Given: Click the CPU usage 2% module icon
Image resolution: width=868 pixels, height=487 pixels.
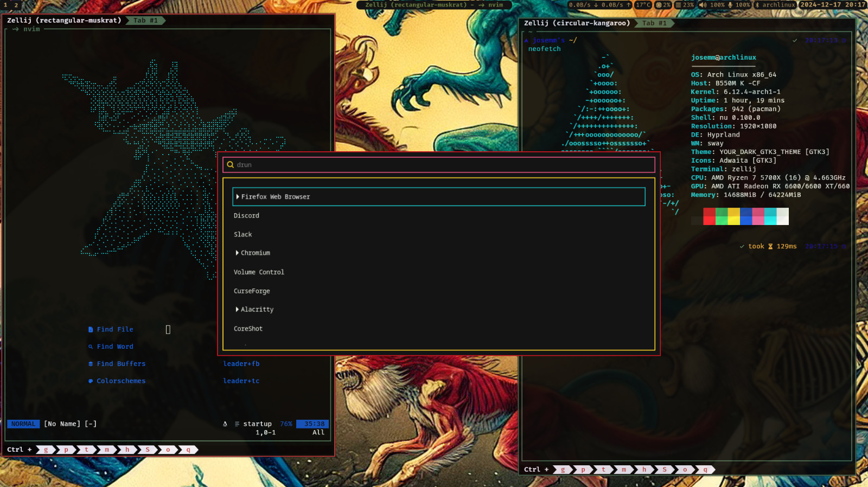Looking at the screenshot, I should [x=659, y=5].
